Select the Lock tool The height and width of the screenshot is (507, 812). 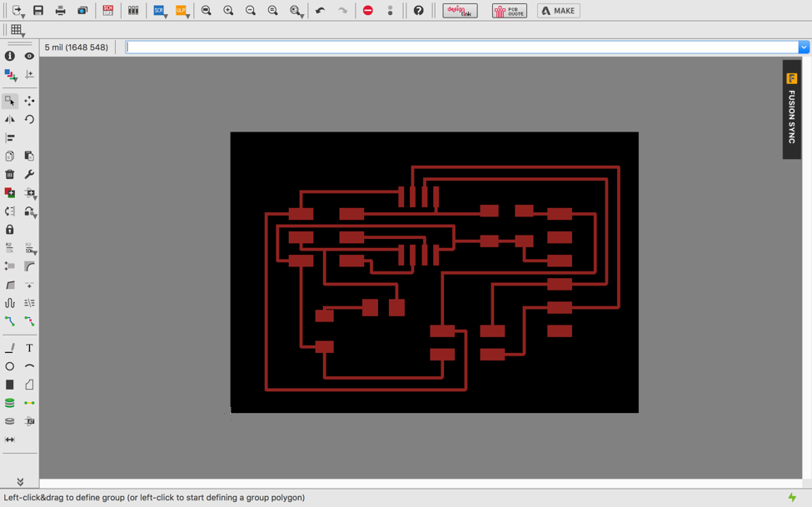click(x=10, y=230)
